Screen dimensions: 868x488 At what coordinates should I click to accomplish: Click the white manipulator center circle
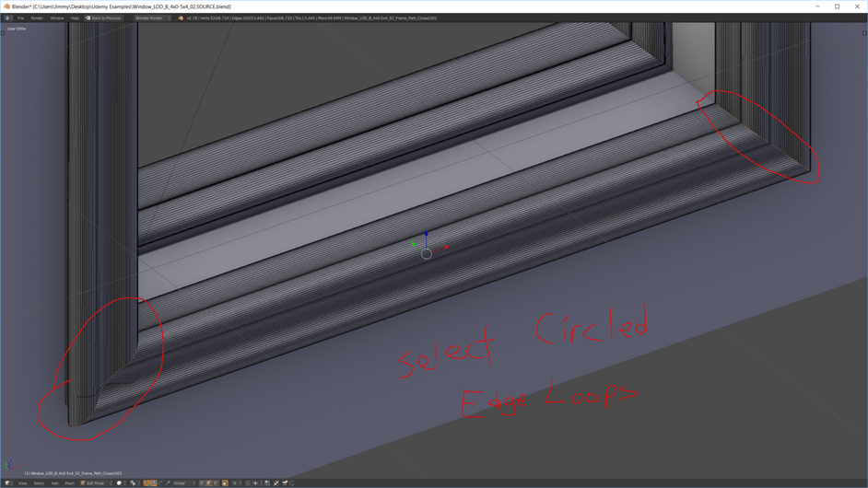coord(427,254)
